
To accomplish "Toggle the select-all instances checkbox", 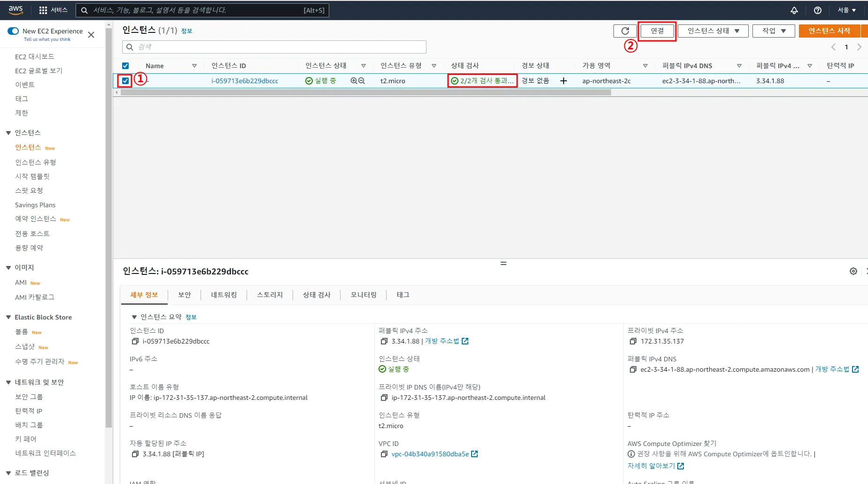I will point(125,66).
